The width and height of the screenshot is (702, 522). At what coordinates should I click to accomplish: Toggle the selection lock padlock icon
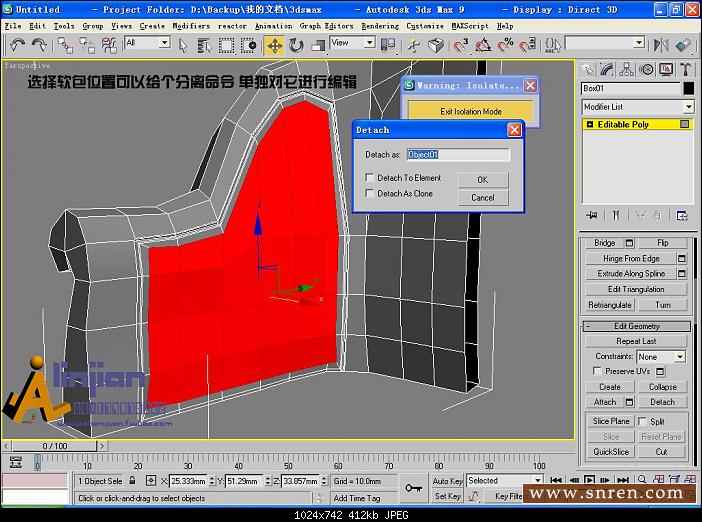tap(131, 481)
